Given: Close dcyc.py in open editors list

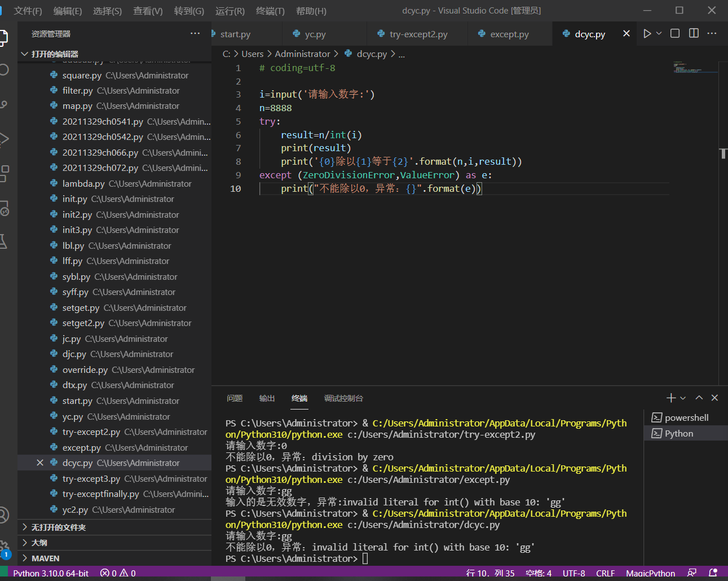Looking at the screenshot, I should 40,463.
